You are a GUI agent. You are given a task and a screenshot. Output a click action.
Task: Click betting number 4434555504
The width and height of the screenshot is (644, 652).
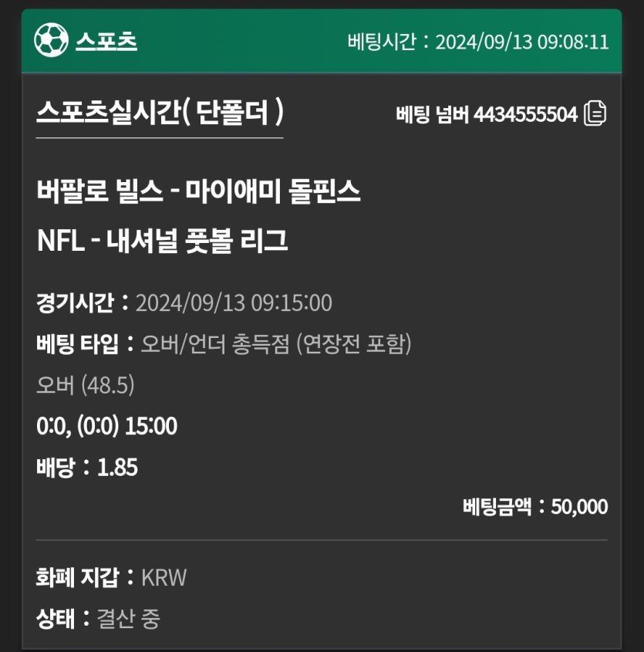coord(525,115)
